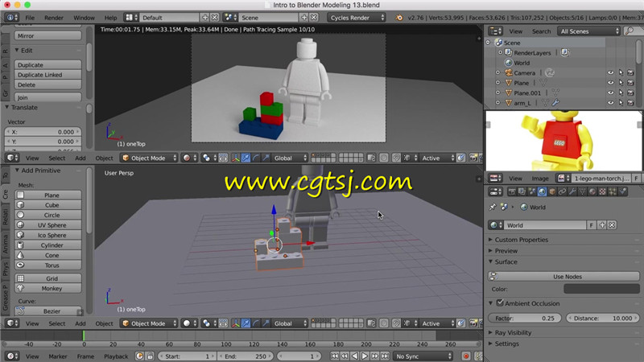Open the Object Data triangle properties tab

582,191
